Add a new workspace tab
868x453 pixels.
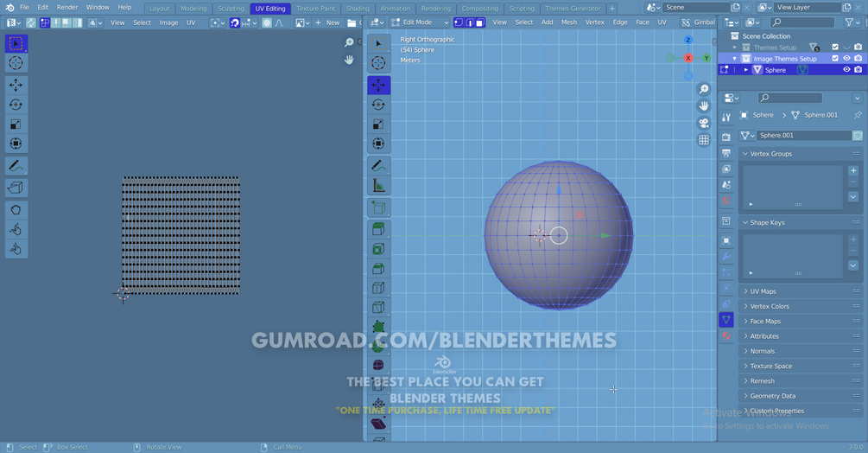coord(611,9)
